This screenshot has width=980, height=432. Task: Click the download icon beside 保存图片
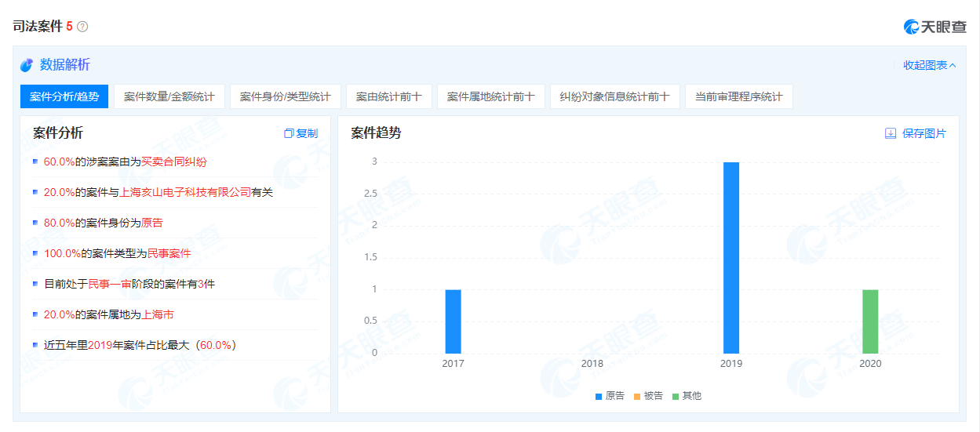tap(891, 133)
